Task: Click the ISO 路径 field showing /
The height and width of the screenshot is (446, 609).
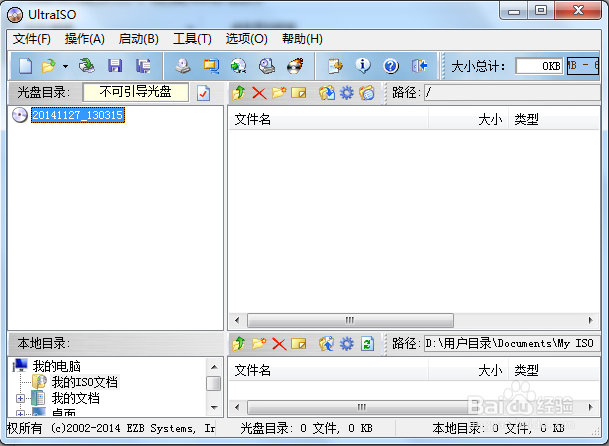Action: pyautogui.click(x=512, y=93)
